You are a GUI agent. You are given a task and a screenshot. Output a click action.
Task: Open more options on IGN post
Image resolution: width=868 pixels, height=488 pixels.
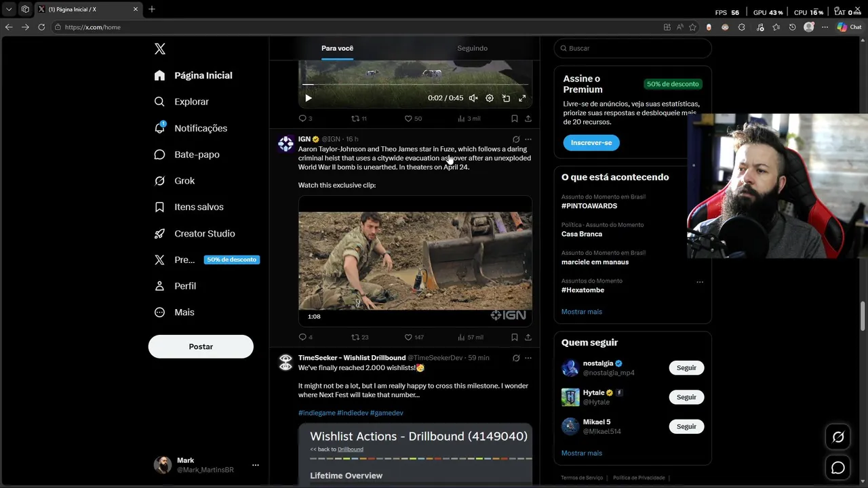click(528, 140)
